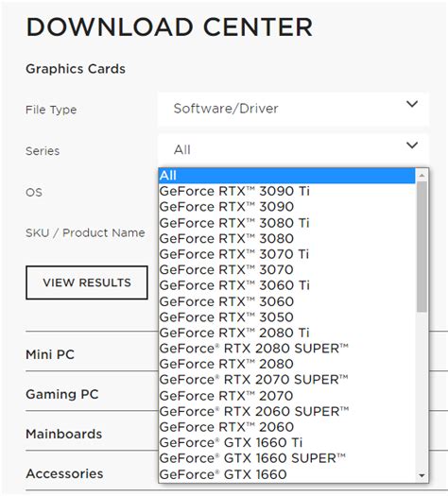Select GeForce RTX 3090 Ti from list
This screenshot has width=448, height=496.
coord(287,191)
